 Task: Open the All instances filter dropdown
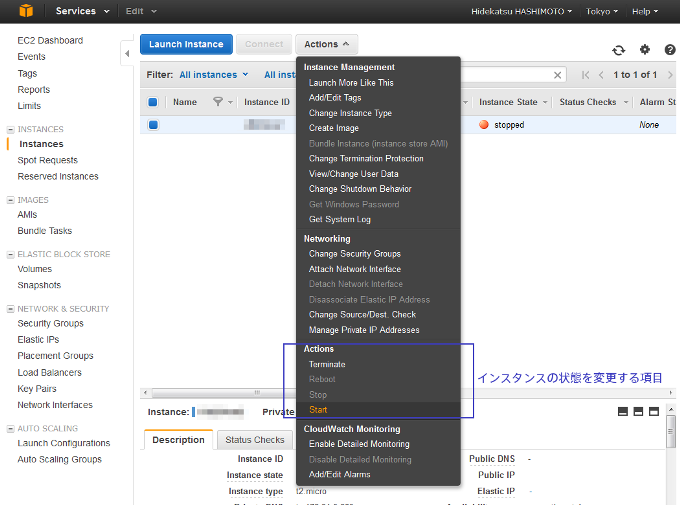click(214, 75)
